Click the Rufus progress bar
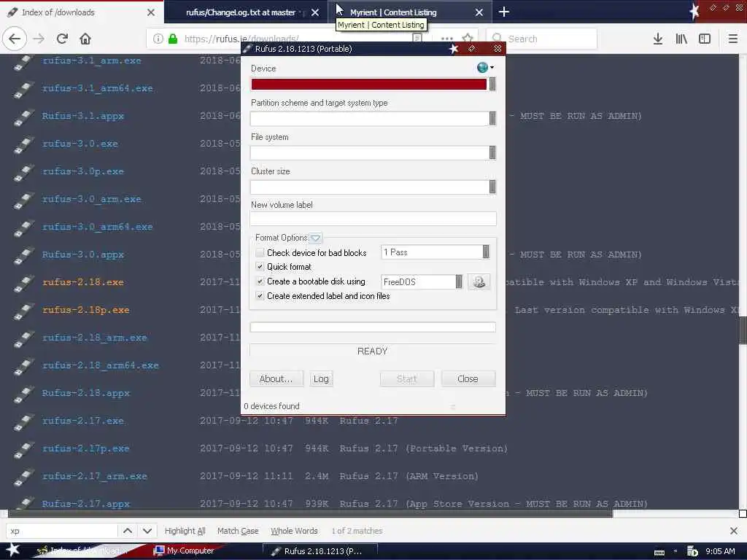747x560 pixels. [373, 327]
